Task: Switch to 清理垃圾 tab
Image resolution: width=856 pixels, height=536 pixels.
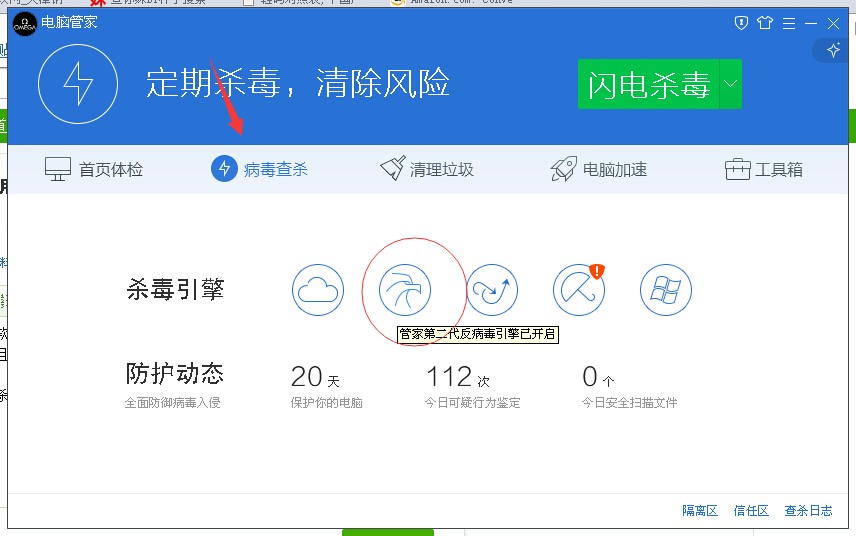Action: coord(427,169)
